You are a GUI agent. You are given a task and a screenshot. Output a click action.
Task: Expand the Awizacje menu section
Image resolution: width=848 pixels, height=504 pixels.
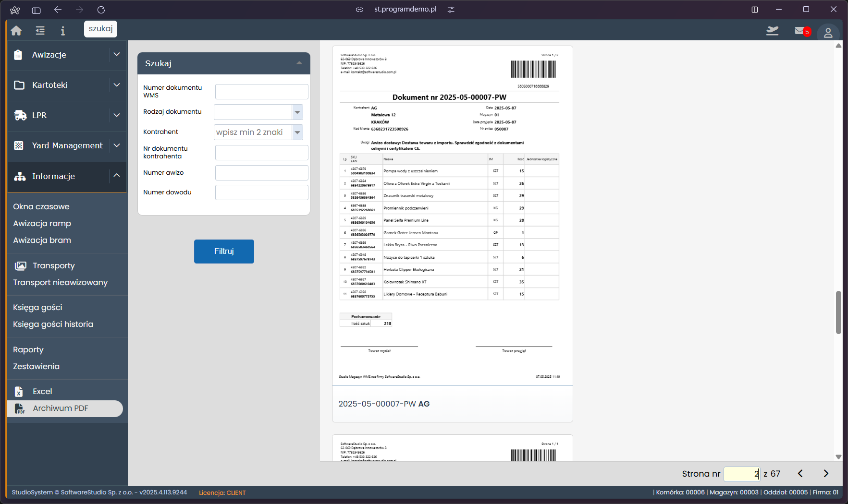pyautogui.click(x=116, y=55)
